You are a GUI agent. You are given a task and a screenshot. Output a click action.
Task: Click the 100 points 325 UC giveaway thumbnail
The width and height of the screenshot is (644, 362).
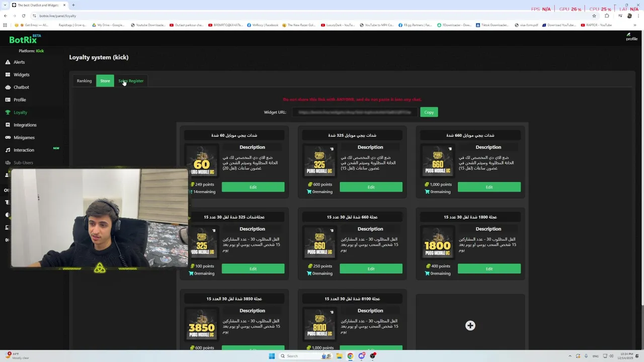click(x=202, y=243)
